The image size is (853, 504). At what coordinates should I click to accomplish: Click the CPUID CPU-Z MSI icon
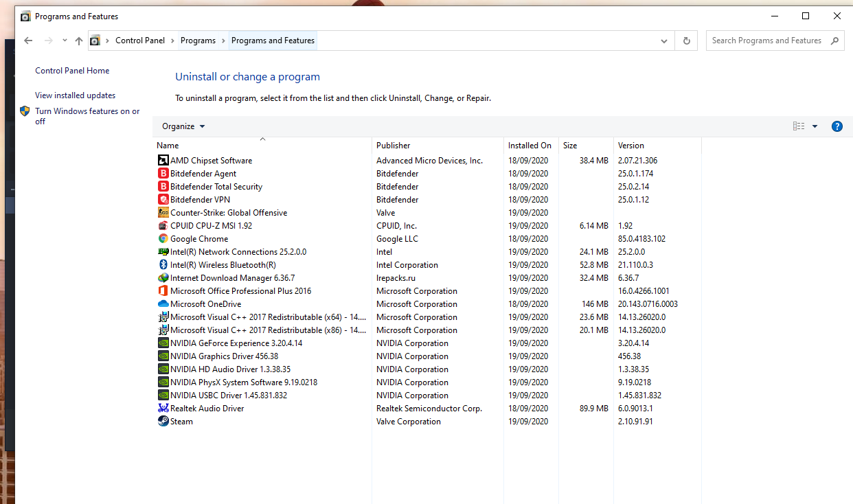pyautogui.click(x=163, y=226)
